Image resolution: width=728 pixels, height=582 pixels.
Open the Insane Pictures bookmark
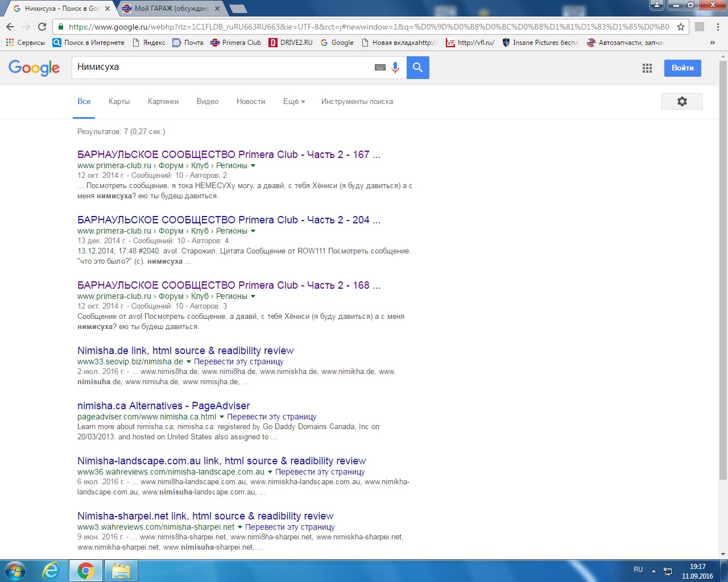[x=540, y=43]
